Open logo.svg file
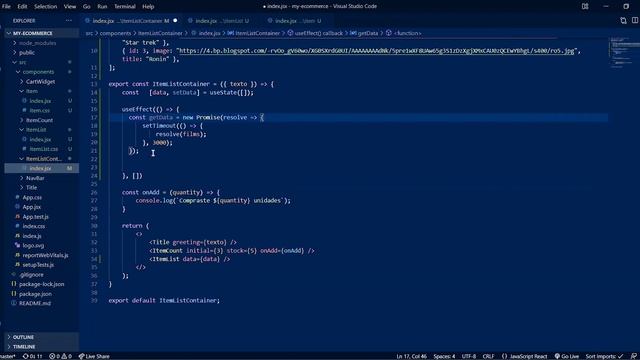The width and height of the screenshot is (640, 360). click(x=33, y=245)
